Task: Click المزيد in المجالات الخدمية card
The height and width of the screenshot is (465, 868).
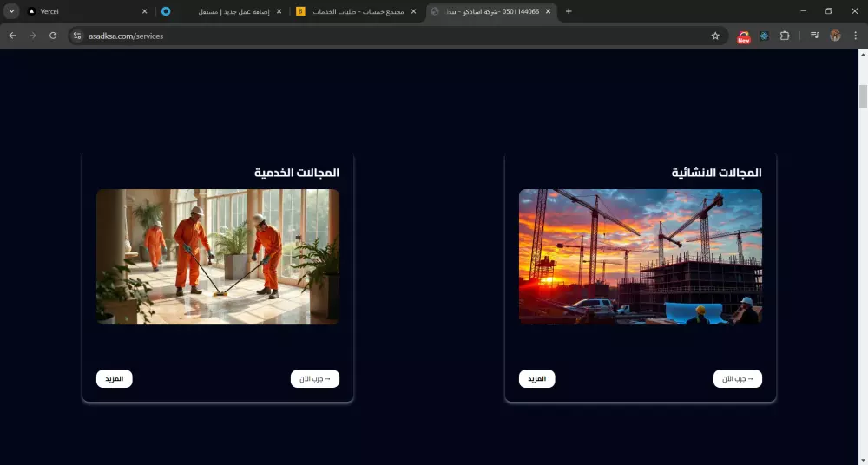Action: pos(114,378)
